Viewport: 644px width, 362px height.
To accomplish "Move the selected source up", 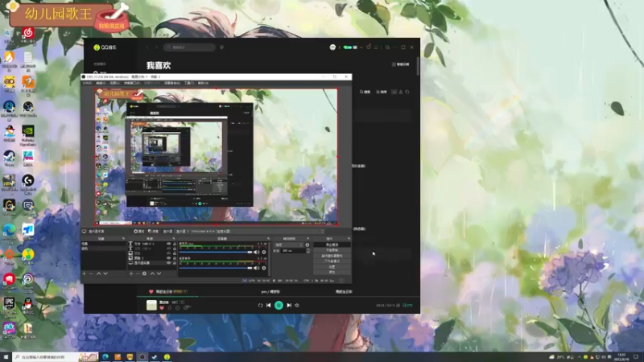I will coord(152,274).
